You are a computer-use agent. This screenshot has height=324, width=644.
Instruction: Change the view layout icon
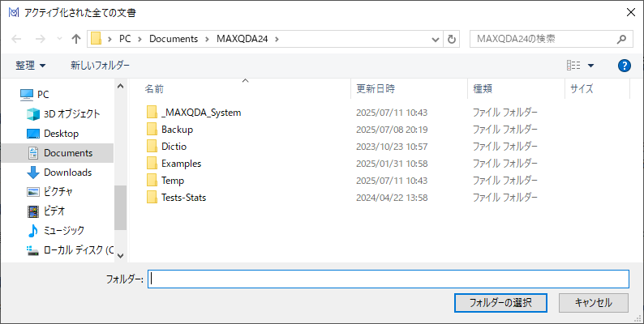coord(573,66)
